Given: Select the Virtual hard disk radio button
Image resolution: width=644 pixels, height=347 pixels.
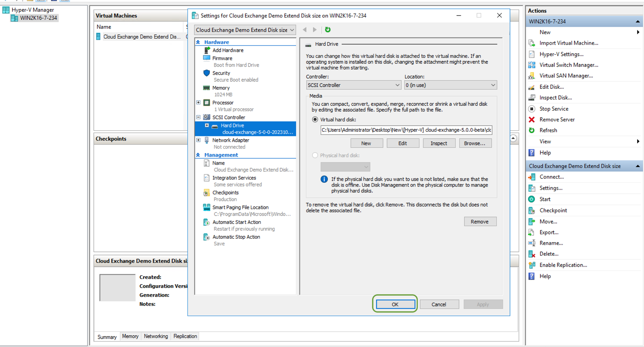Looking at the screenshot, I should pyautogui.click(x=315, y=120).
